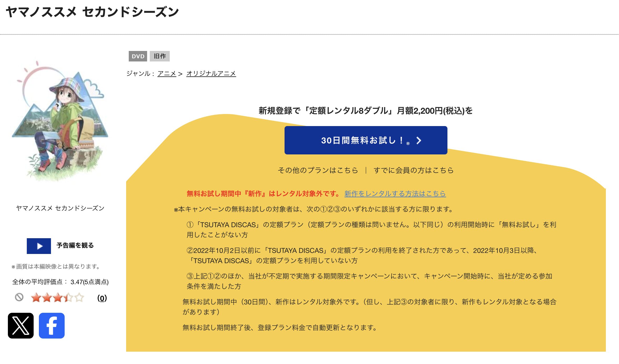Open すでに会員の方はこちら link
Viewport: 619px width, 364px height.
point(414,170)
